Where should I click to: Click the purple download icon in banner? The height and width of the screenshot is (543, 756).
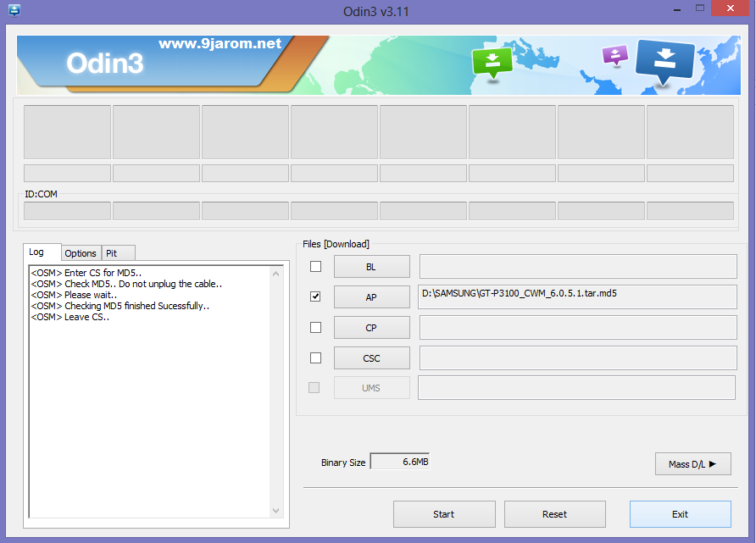point(615,55)
